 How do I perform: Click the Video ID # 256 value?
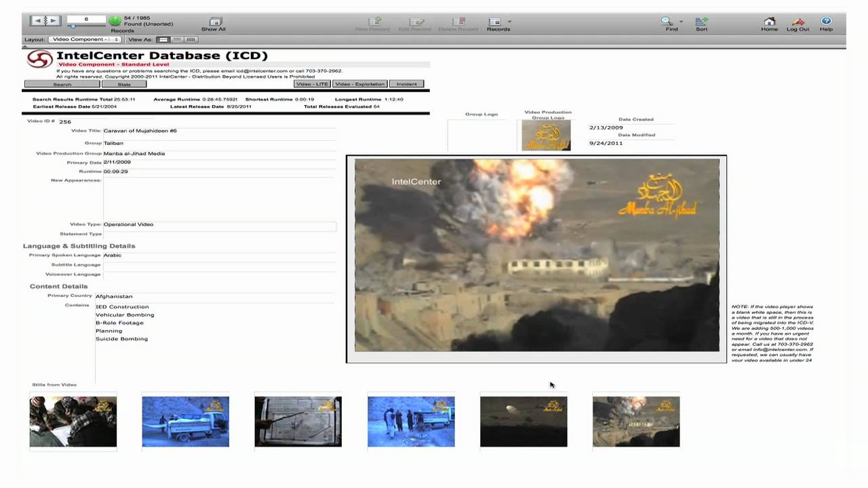[65, 122]
